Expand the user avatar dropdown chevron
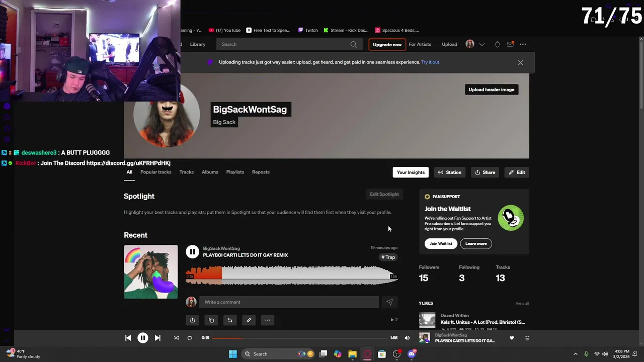 (x=481, y=44)
